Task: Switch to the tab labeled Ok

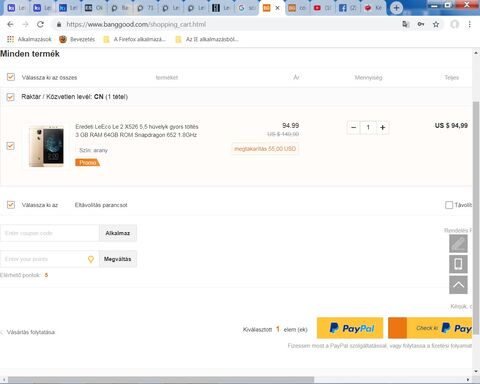Action: 94,8
